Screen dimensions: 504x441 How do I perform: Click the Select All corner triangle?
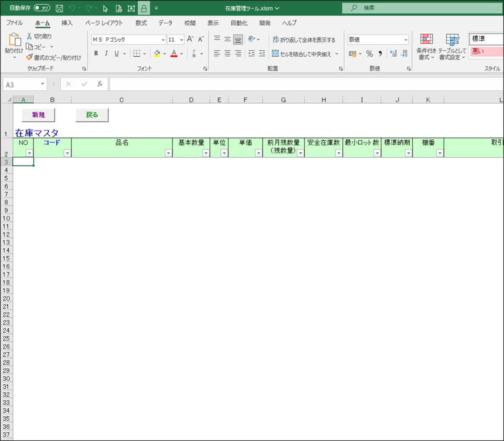[8, 100]
